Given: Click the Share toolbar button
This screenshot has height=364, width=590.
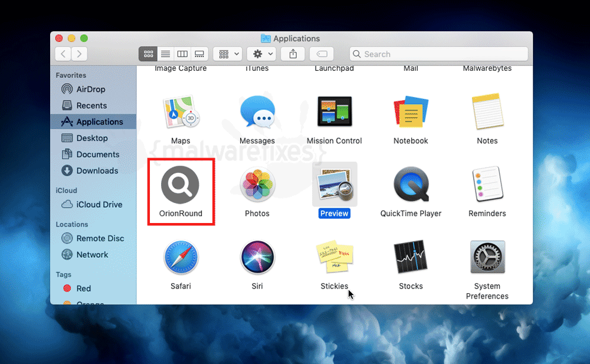Looking at the screenshot, I should [x=293, y=54].
